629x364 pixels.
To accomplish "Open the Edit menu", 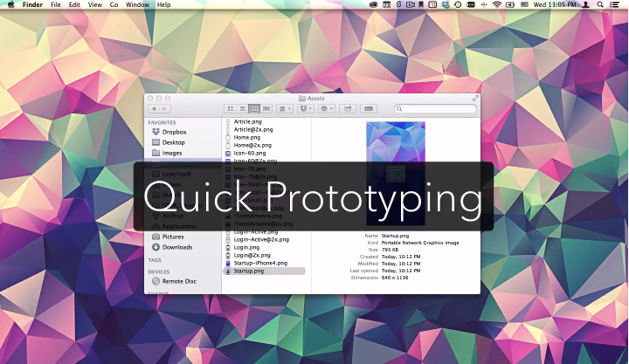I will point(74,5).
